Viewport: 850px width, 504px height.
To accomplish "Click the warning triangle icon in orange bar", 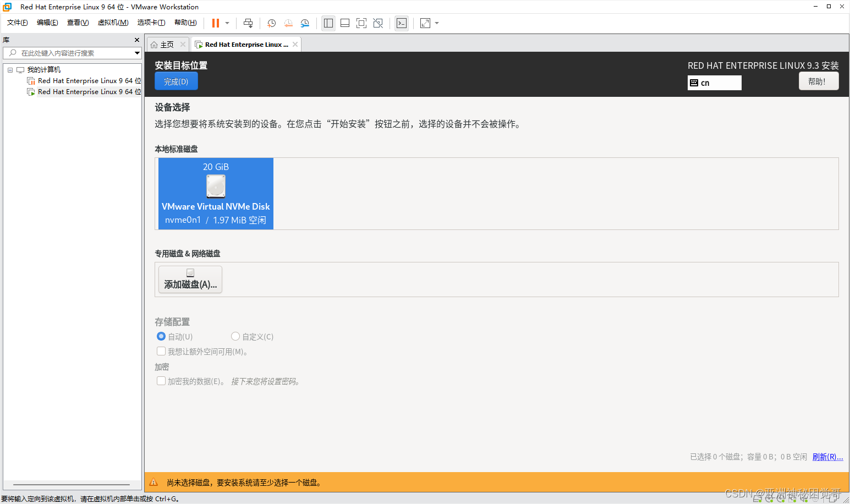I will coord(154,483).
